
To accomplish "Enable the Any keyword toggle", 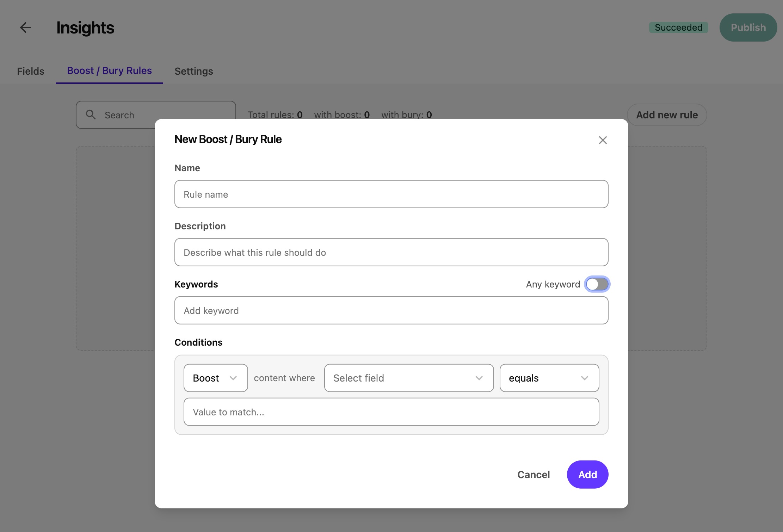I will pos(597,284).
